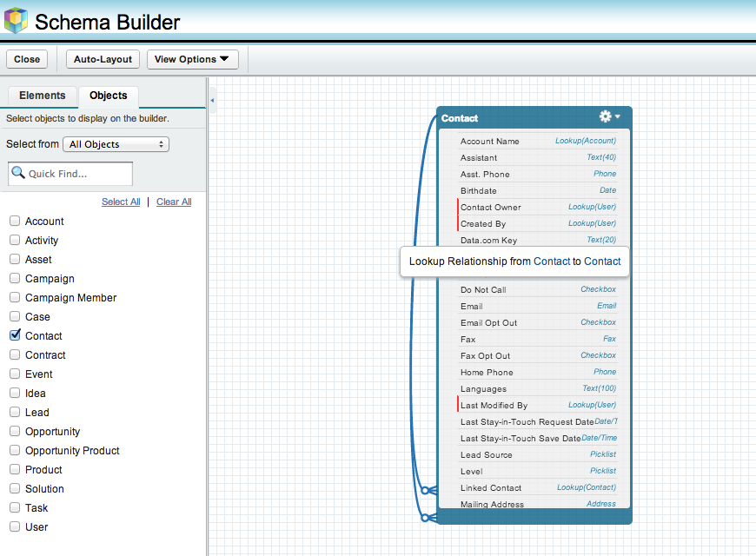Click the second Contact link in tooltip
The image size is (756, 556).
pyautogui.click(x=602, y=261)
